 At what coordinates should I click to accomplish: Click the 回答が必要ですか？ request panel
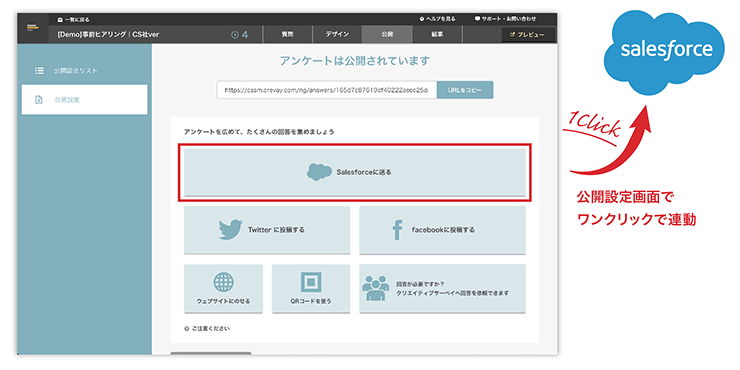coord(442,288)
